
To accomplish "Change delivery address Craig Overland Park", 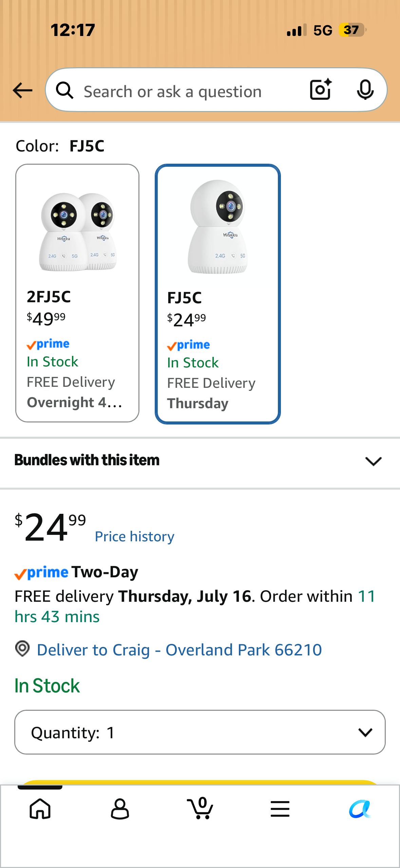I will pyautogui.click(x=179, y=650).
